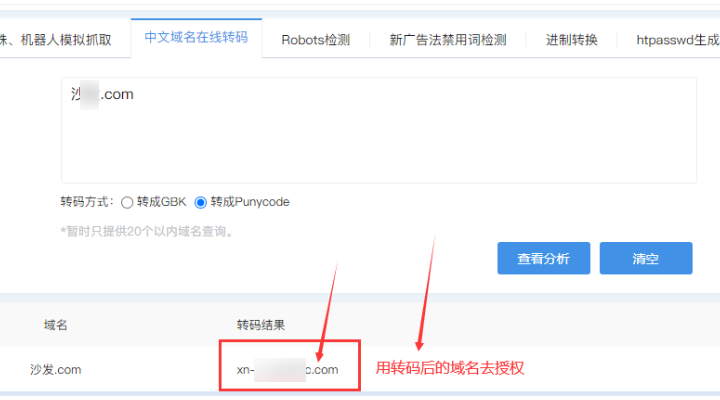
Task: Click the 查看分析 button
Action: click(543, 258)
